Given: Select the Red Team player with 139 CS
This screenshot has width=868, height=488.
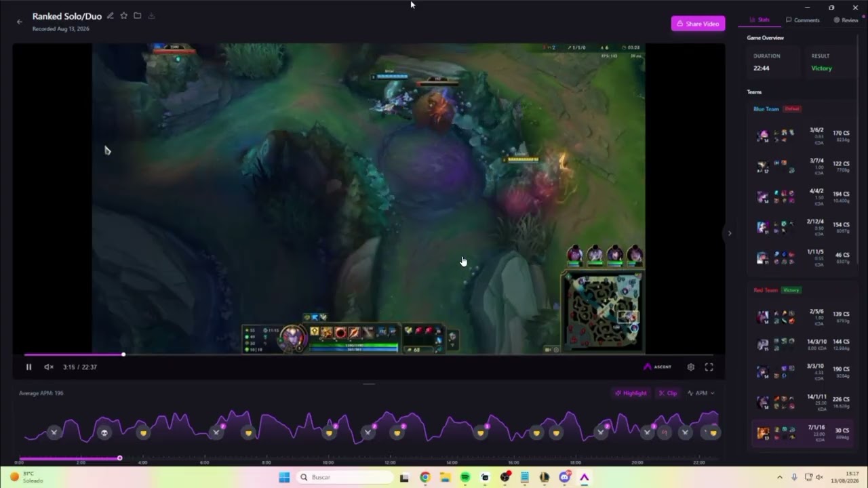Looking at the screenshot, I should pos(803,317).
